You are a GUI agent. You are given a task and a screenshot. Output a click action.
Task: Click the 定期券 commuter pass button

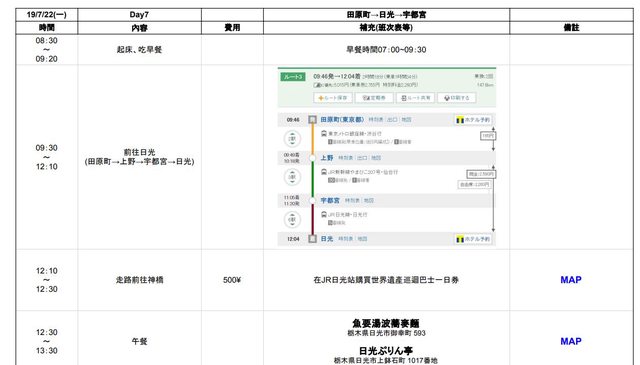[x=374, y=98]
